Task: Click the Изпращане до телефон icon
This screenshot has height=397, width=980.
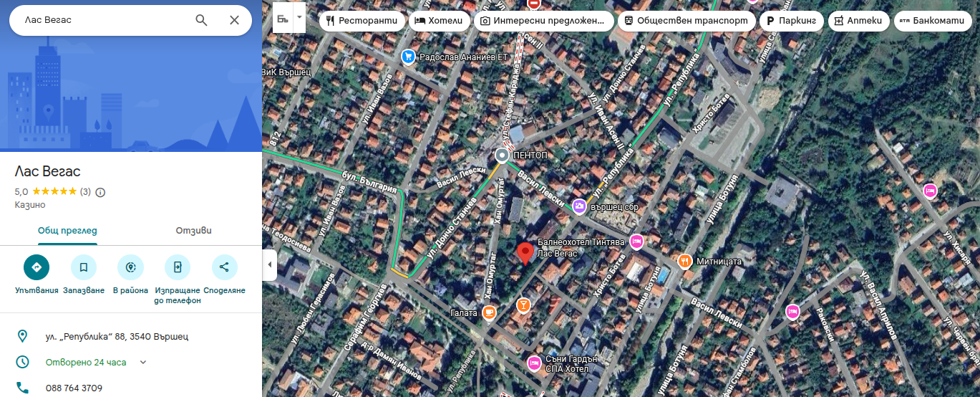Action: 178,267
